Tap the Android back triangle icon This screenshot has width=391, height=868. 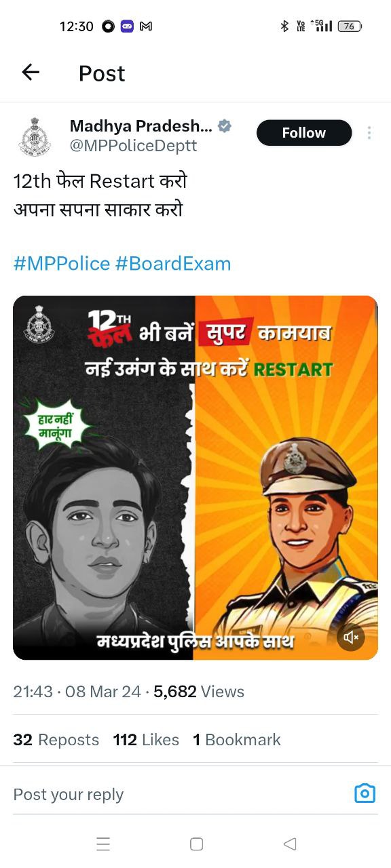pos(290,844)
